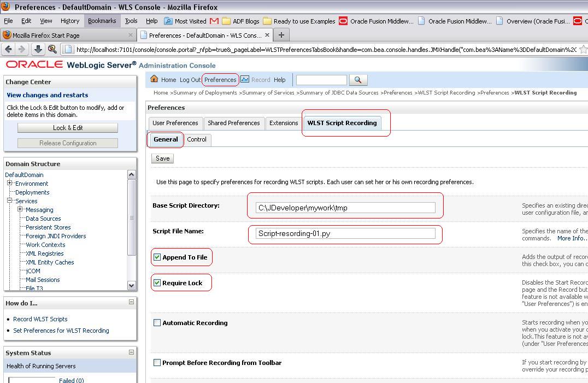Screen dimensions: 588x383
Task: Click the console search text field
Action: [321, 80]
